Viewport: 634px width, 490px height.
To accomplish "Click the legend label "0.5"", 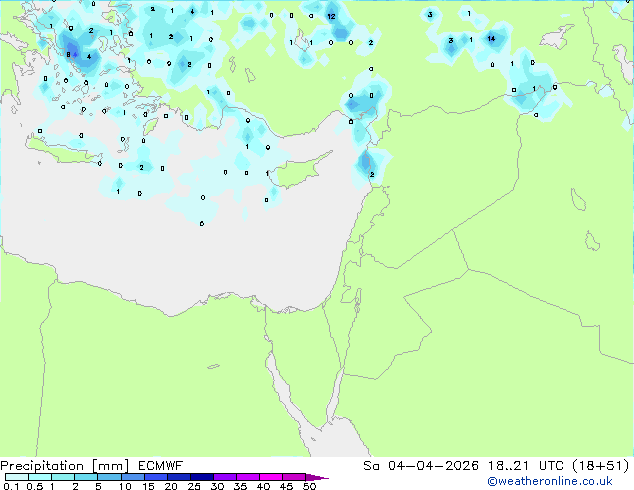I will point(34,486).
